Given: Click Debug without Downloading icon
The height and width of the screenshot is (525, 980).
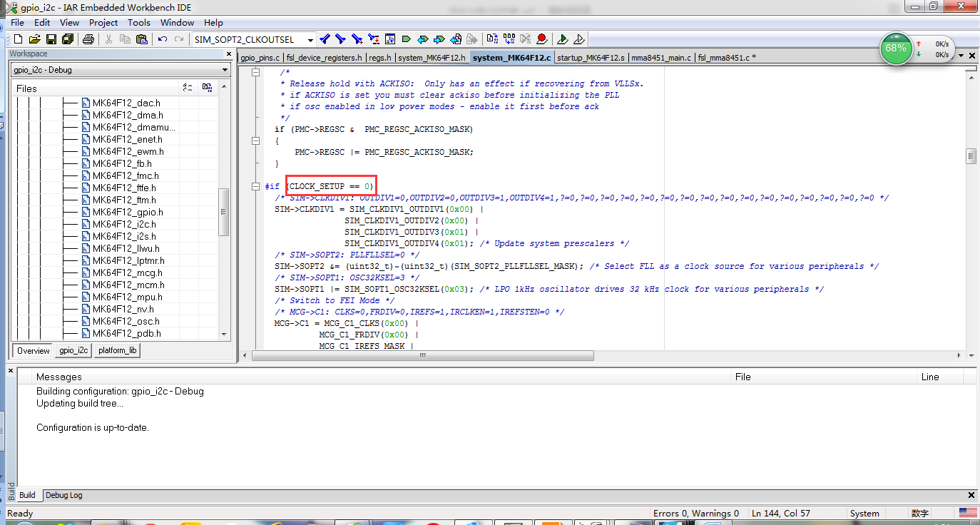Looking at the screenshot, I should [x=579, y=39].
